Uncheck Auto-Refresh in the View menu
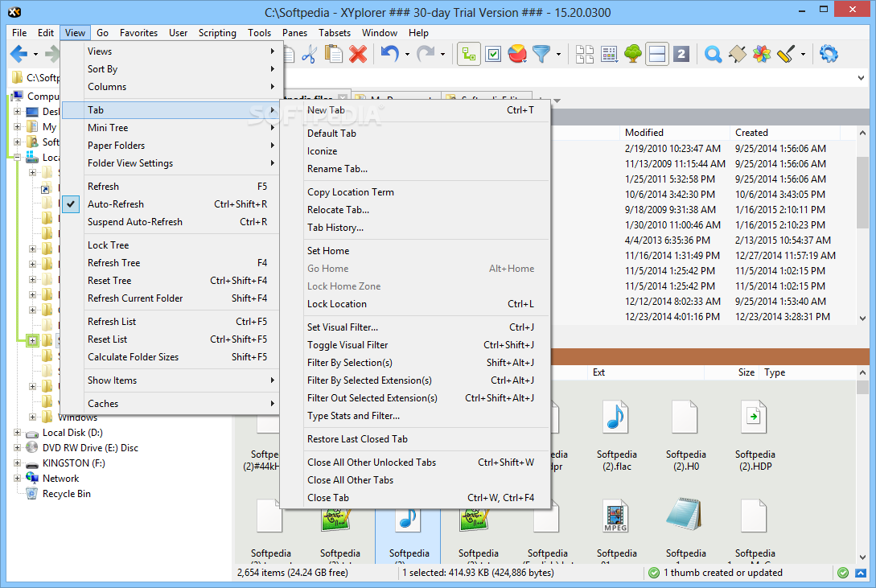Screen dimensions: 876x588 tap(170, 204)
